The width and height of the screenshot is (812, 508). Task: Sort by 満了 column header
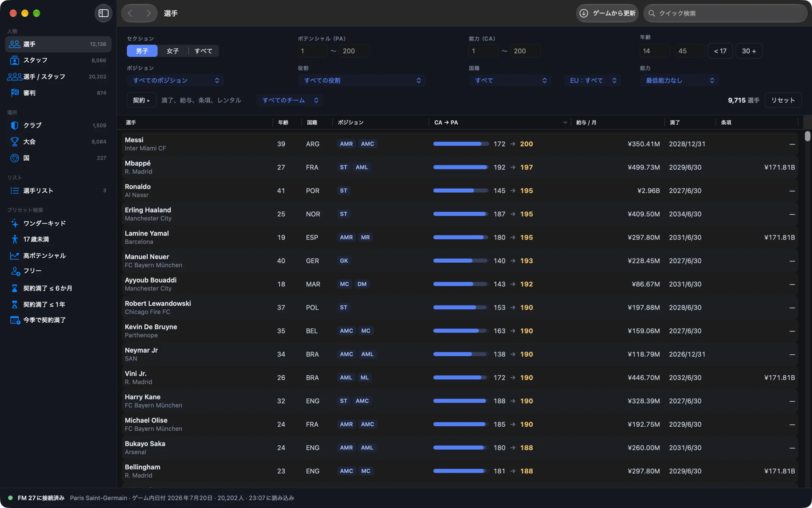690,123
